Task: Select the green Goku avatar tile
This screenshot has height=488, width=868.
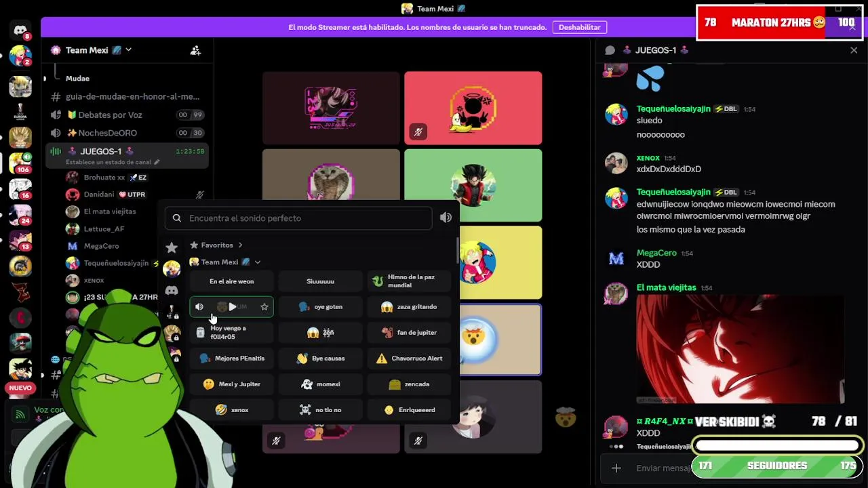Action: tap(473, 184)
